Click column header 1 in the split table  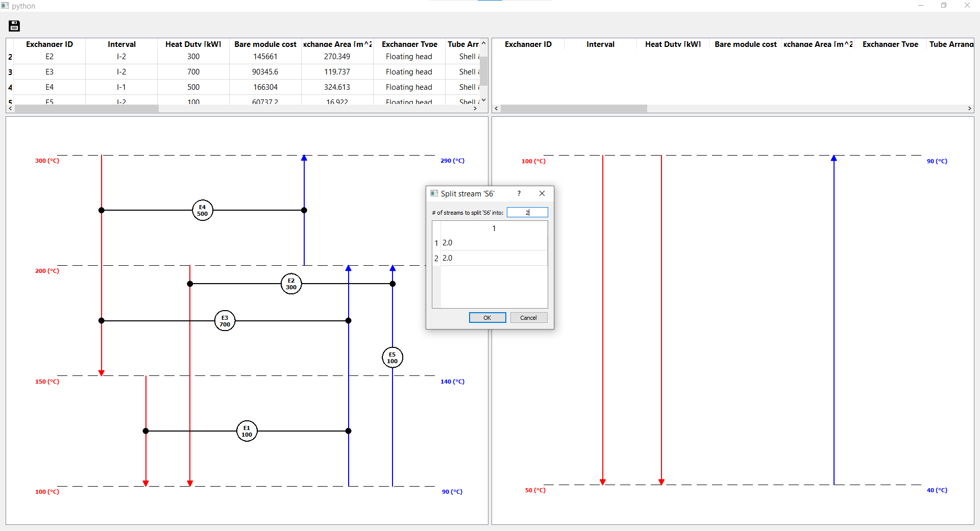(494, 229)
